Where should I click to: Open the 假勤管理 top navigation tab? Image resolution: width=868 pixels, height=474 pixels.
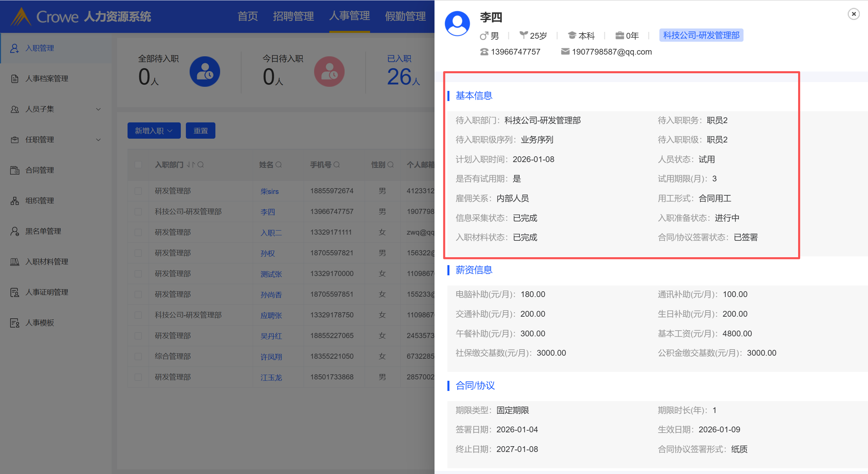405,16
